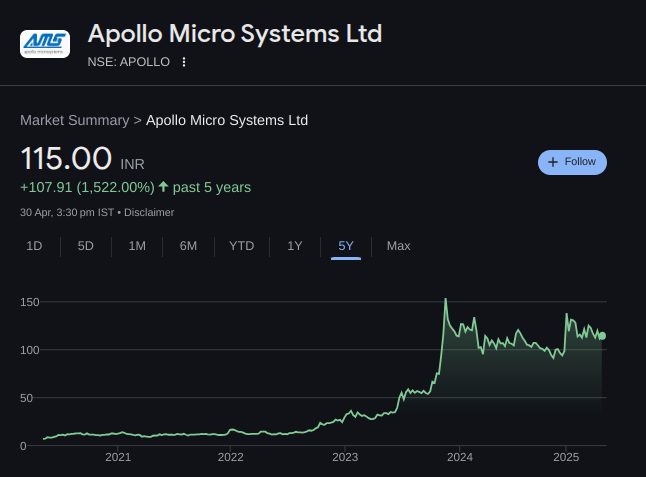Select the 6M time range
This screenshot has width=646, height=477.
coord(188,246)
